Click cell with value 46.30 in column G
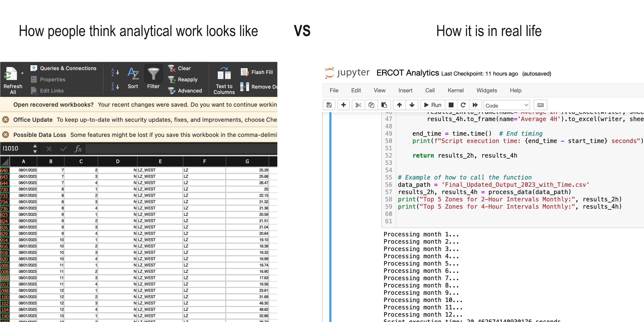Viewport: 644px width, 322px height. (247, 303)
